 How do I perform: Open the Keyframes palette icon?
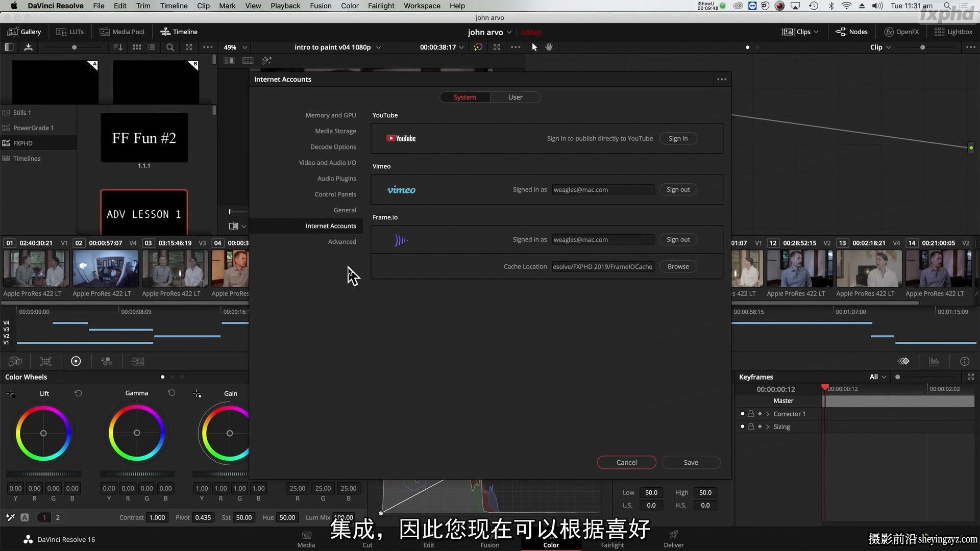[x=903, y=361]
